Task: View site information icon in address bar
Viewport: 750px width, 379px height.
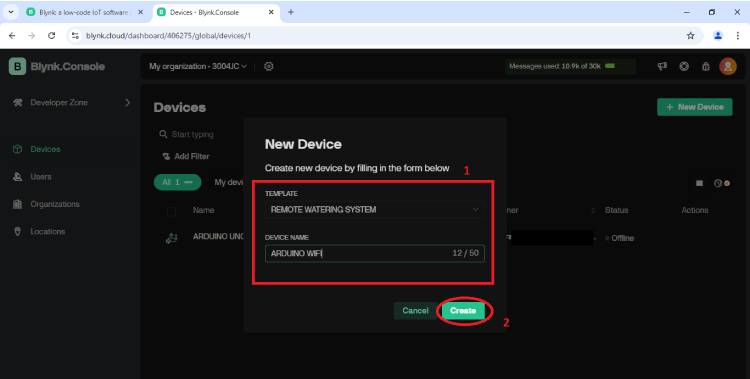Action: click(x=75, y=35)
